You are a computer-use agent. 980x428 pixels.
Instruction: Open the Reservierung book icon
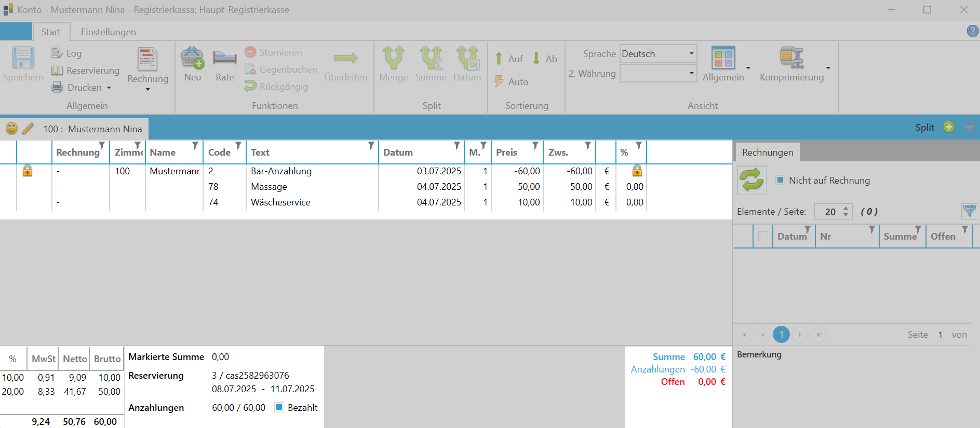[57, 70]
